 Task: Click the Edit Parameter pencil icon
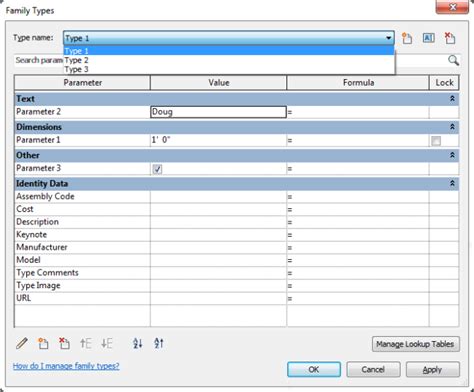[x=22, y=343]
